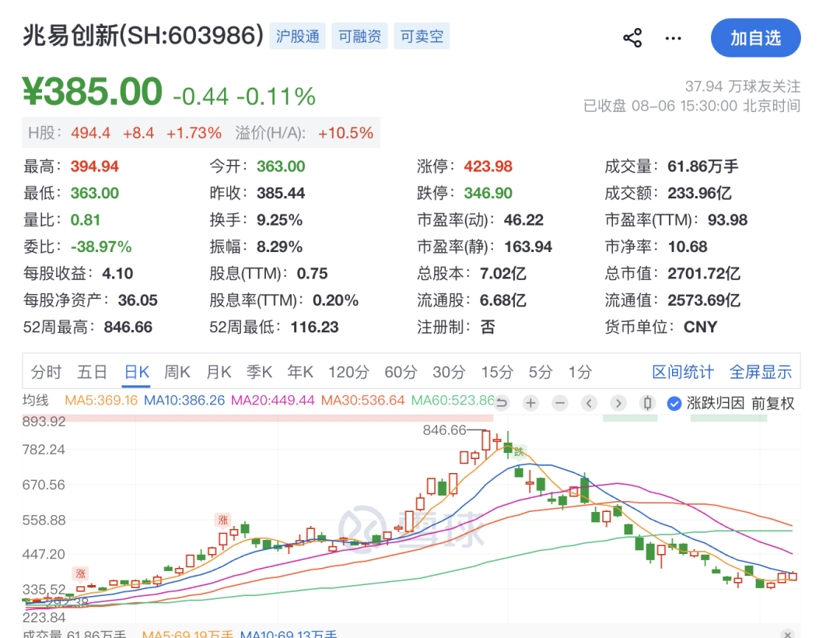Click the MA10:386.26 indicator label

point(184,400)
